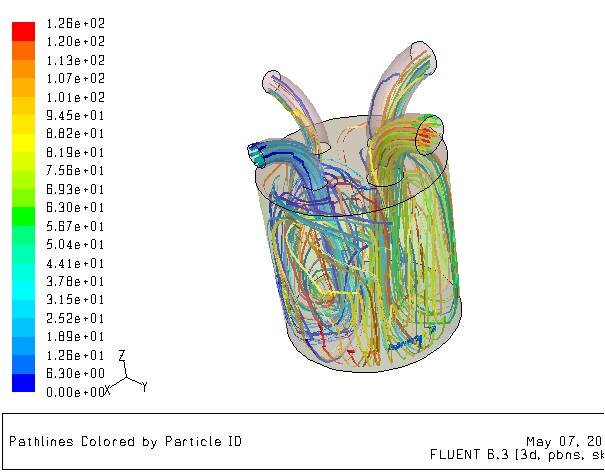Click the "Pathlines Colored by Particle ID" caption
605x472 pixels.
(125, 442)
